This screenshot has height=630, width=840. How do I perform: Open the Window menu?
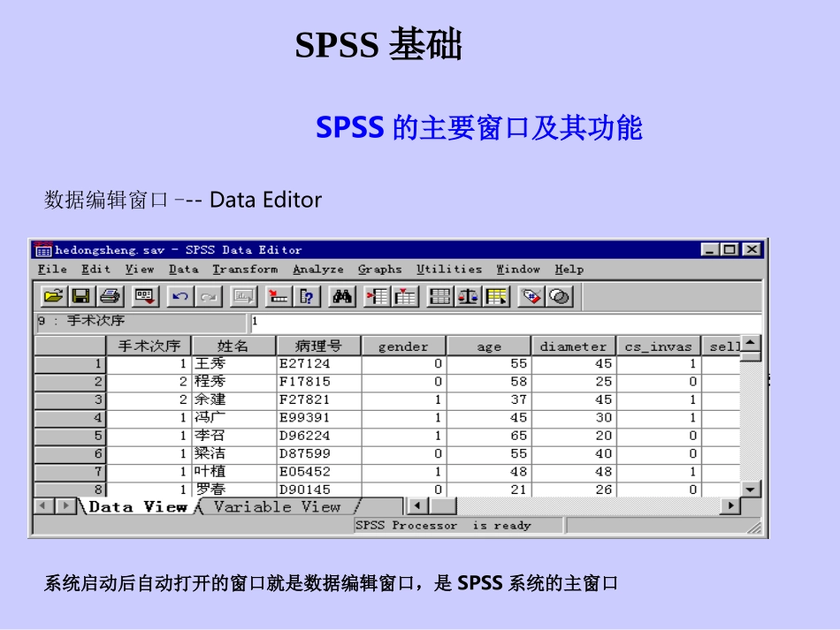[x=518, y=269]
